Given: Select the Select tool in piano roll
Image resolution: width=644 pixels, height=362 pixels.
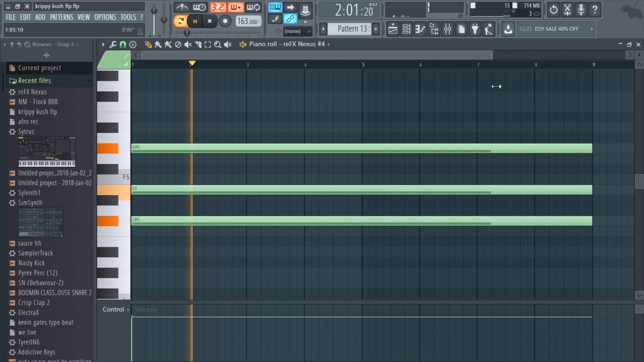Looking at the screenshot, I should 207,44.
